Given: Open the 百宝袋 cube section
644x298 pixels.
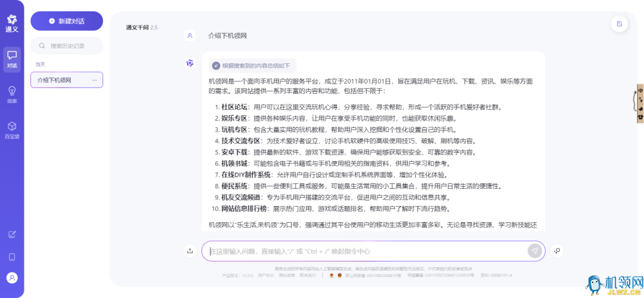Looking at the screenshot, I should tap(12, 130).
